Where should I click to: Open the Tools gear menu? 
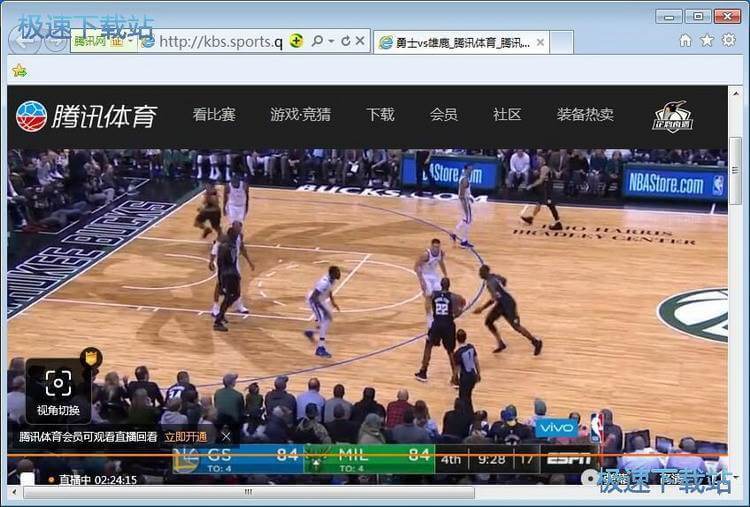(728, 40)
